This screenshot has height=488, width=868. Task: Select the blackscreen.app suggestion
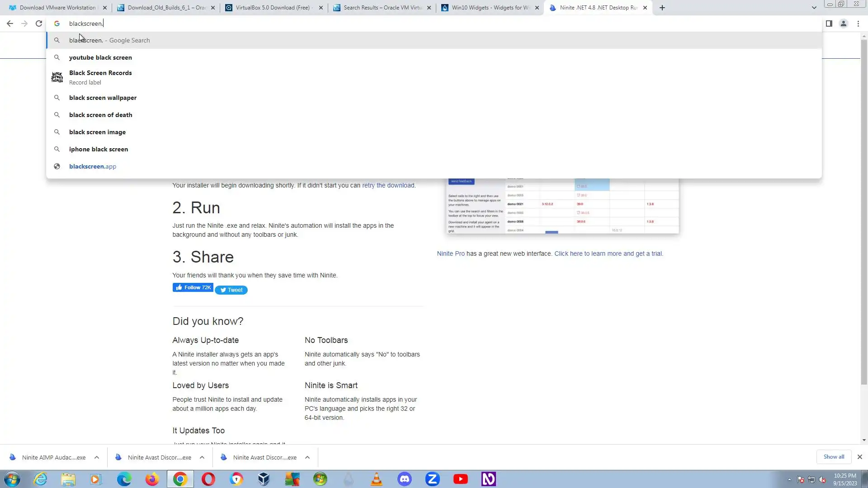[93, 166]
